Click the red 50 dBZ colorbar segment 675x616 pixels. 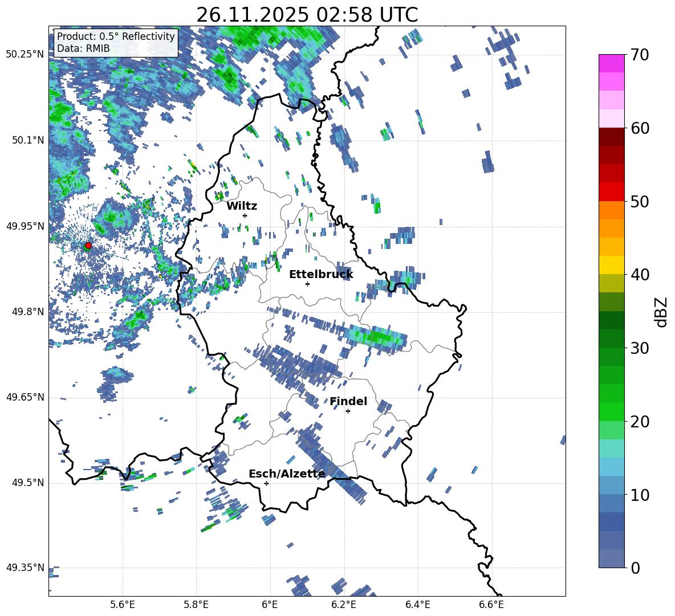(x=611, y=192)
